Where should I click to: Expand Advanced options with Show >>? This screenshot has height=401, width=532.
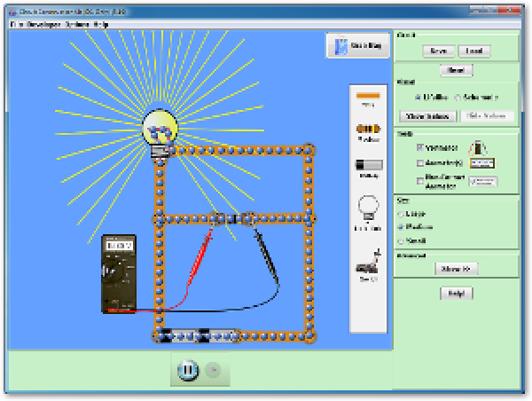[457, 269]
